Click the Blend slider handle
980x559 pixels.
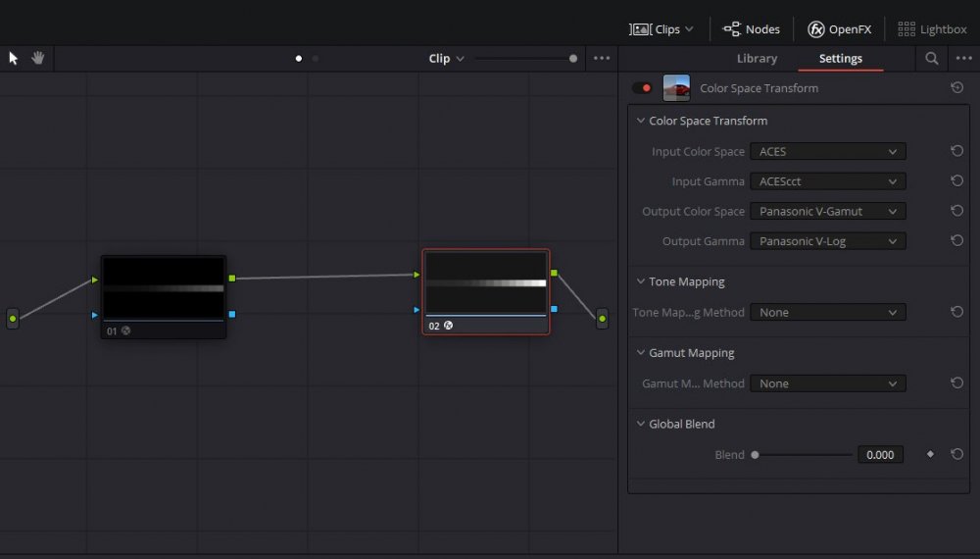coord(755,455)
